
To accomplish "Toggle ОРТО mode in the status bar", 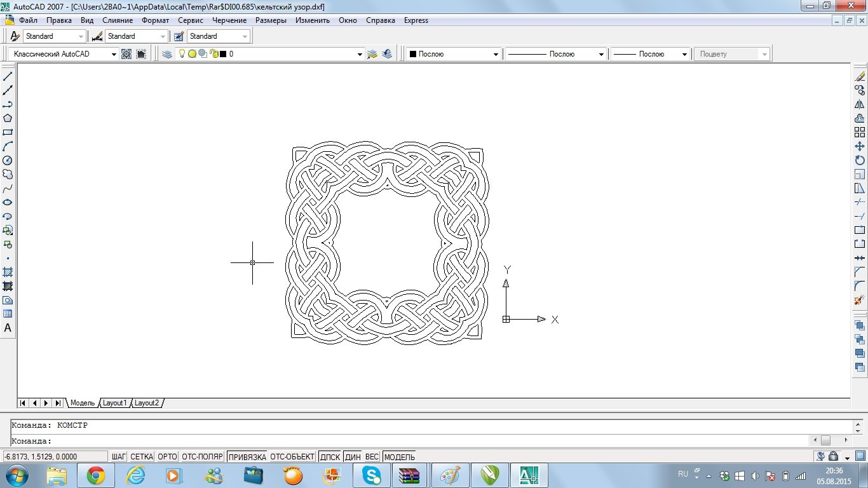I will tap(167, 457).
